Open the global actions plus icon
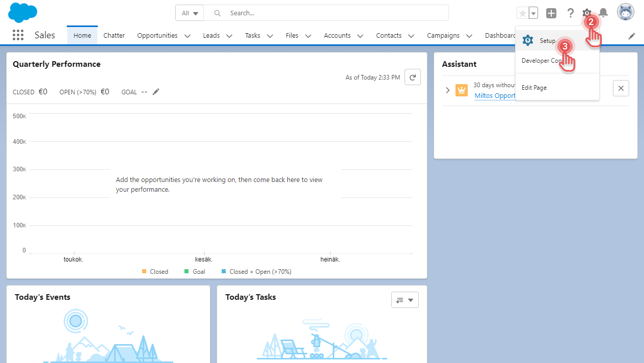 (551, 13)
